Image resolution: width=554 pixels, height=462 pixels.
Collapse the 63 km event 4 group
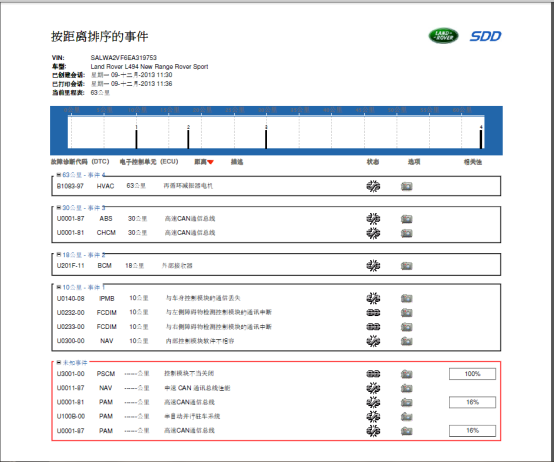pos(59,175)
